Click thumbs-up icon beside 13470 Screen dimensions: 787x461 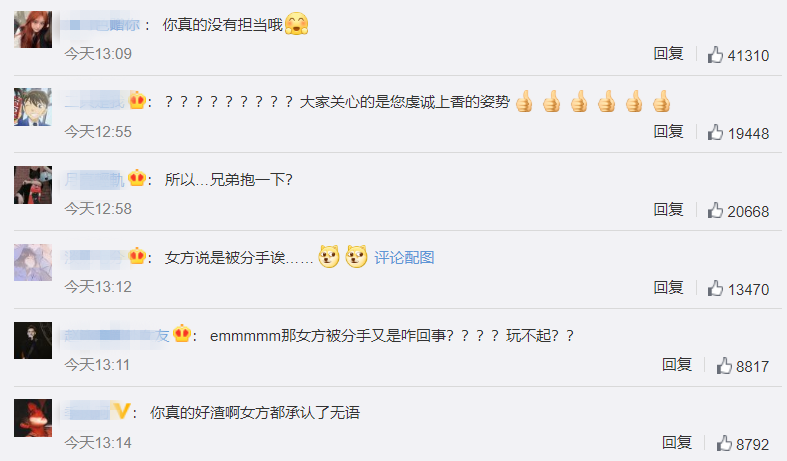715,289
